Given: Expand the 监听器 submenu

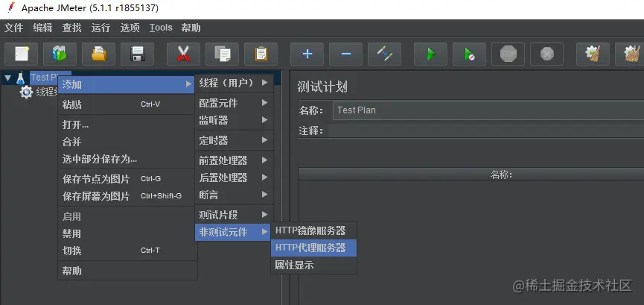Looking at the screenshot, I should (x=234, y=120).
